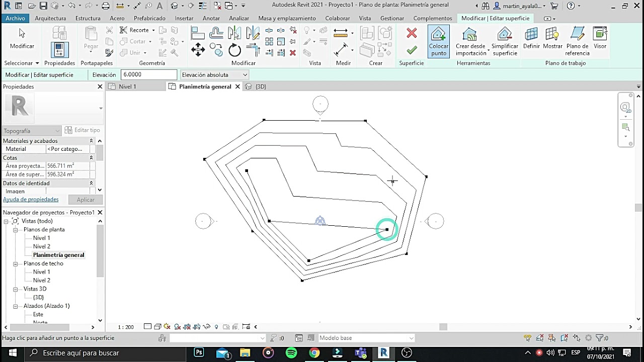Toggle crop view in view control bar
Viewport: 644px width, 362px height.
pyautogui.click(x=187, y=327)
